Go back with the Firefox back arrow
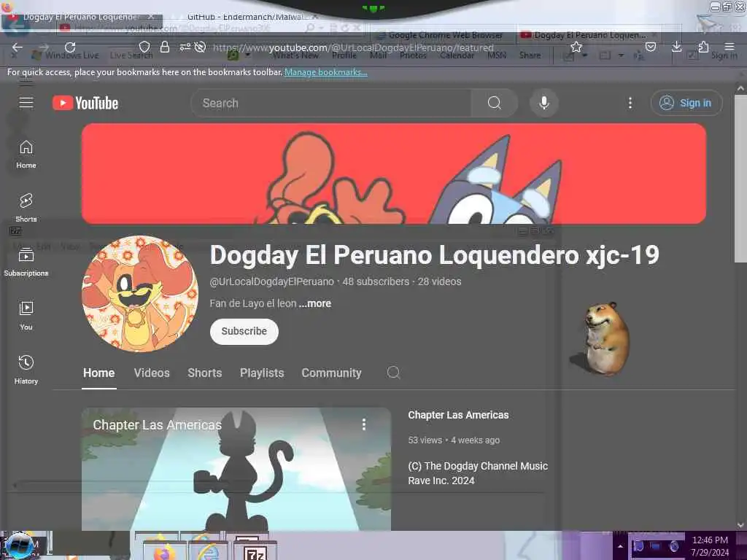747x560 pixels. click(x=18, y=47)
